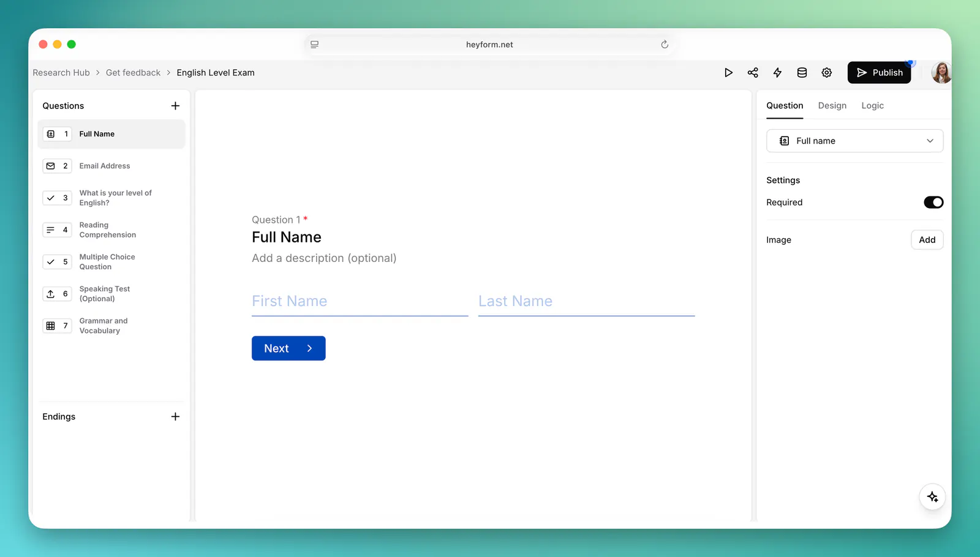Open the Results database icon
Image resolution: width=980 pixels, height=557 pixels.
click(802, 73)
